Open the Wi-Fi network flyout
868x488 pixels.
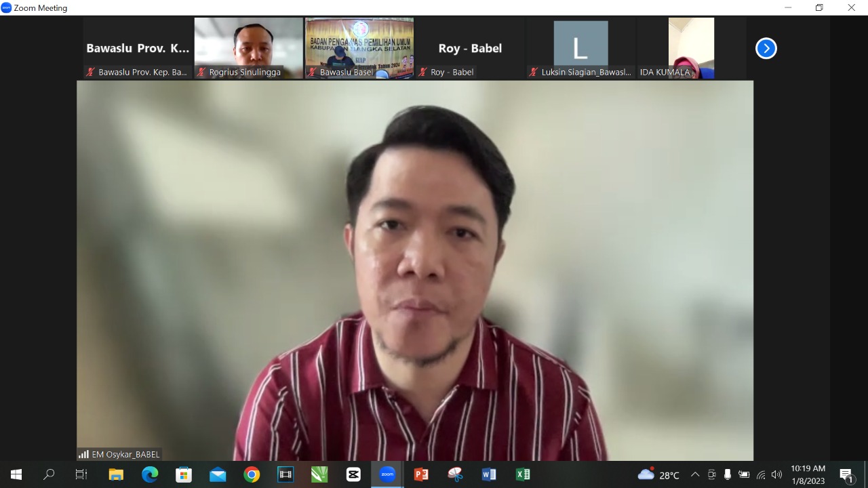761,474
